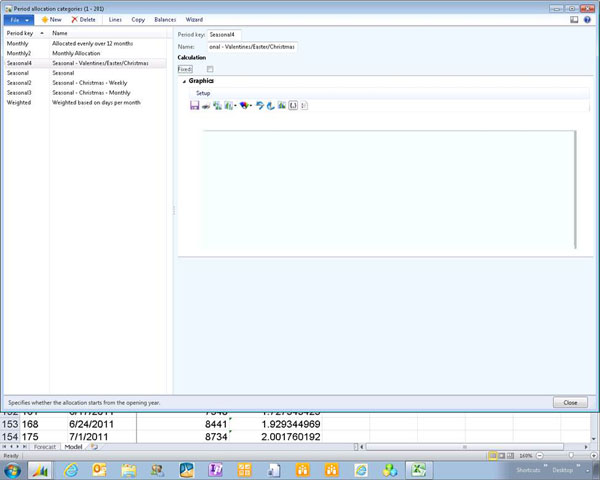Viewport: 600px width, 480px height.
Task: Open the File dropdown menu
Action: (19, 20)
